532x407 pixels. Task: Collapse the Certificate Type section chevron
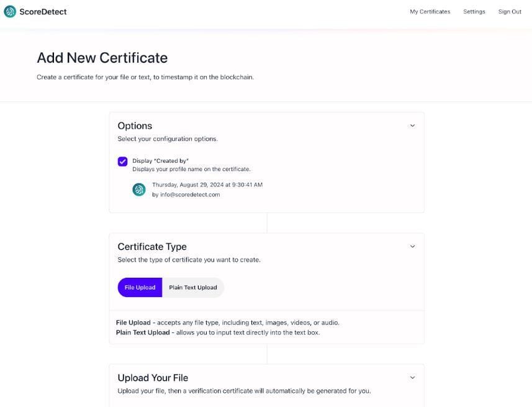tap(412, 247)
